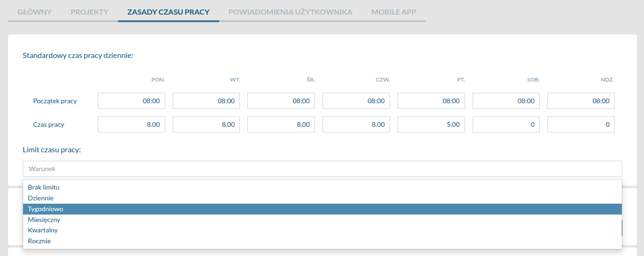Click the Początek pracy row label

pos(55,101)
